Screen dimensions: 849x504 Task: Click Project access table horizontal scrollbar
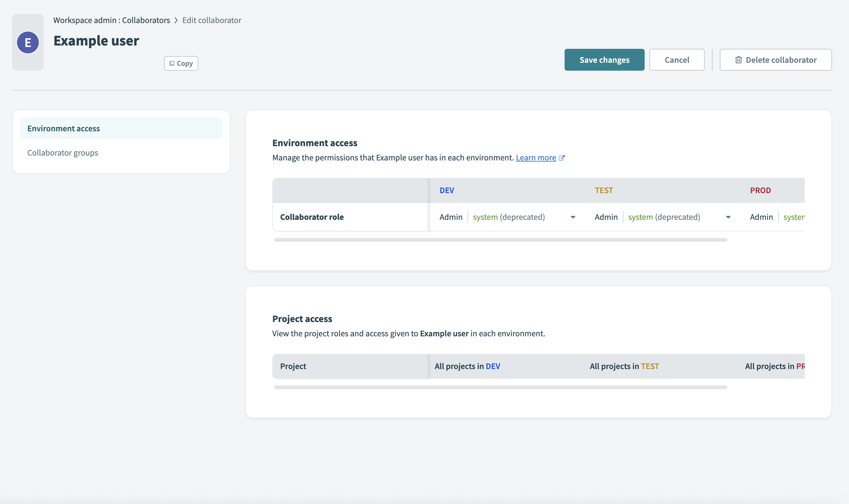tap(500, 388)
